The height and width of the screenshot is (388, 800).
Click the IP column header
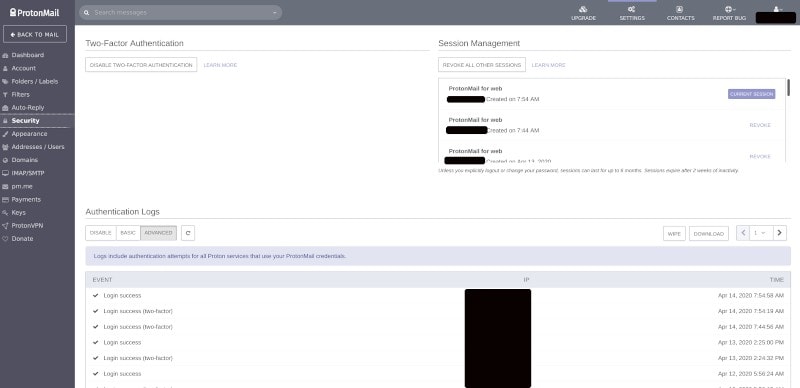(x=526, y=280)
